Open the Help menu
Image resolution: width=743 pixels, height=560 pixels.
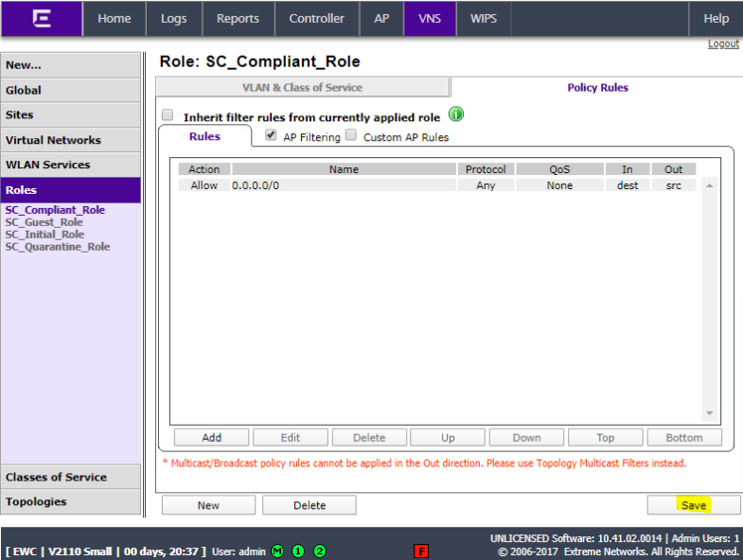(x=716, y=19)
